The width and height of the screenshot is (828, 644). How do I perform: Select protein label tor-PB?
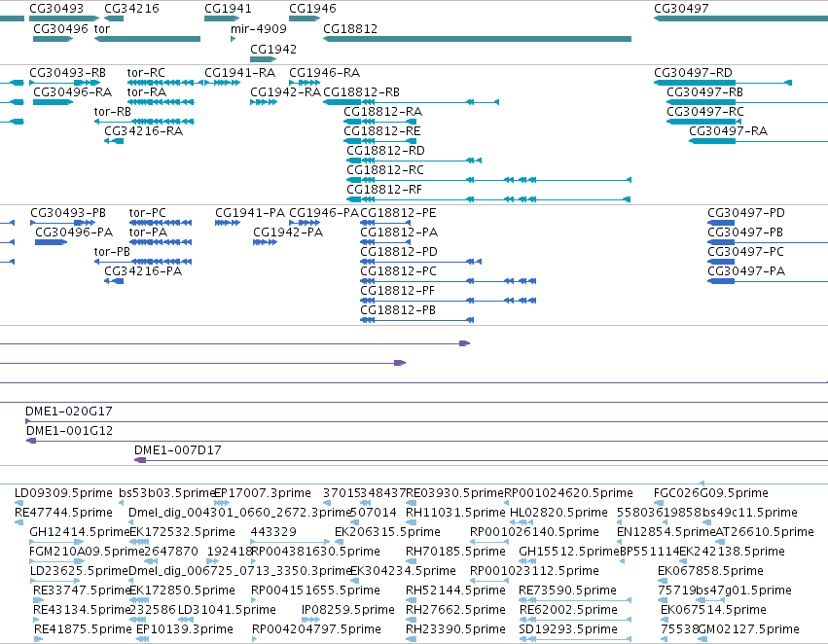coord(112,252)
